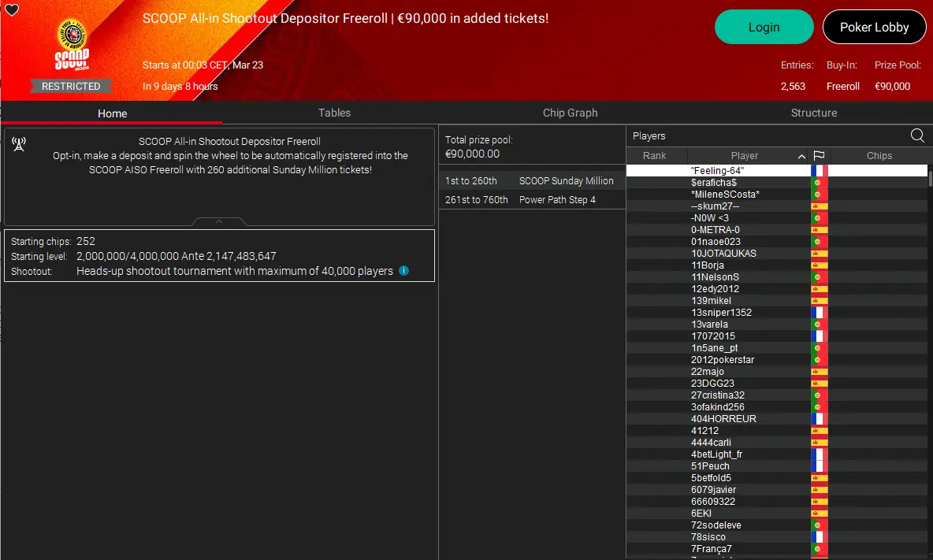Open the Tables tab
Viewport: 933px width, 560px height.
[334, 113]
